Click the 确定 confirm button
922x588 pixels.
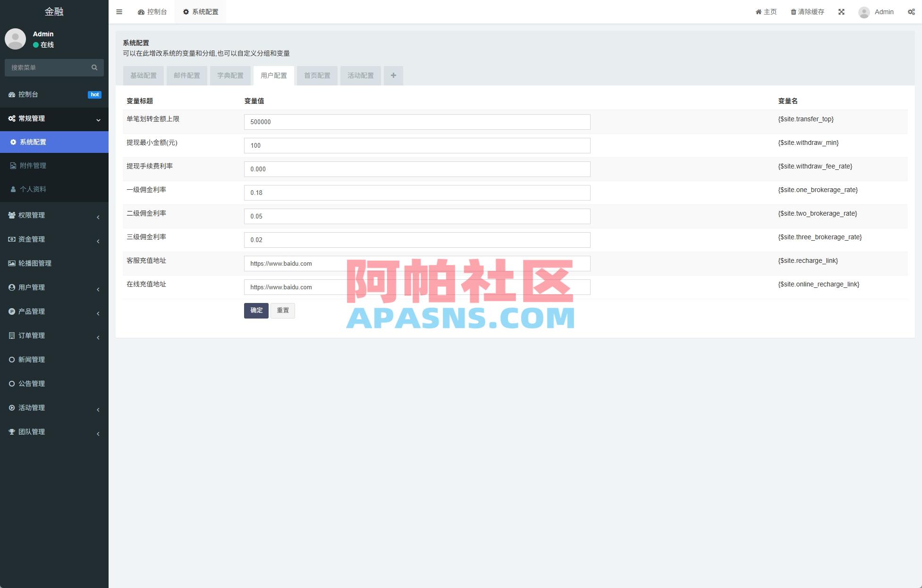tap(256, 311)
